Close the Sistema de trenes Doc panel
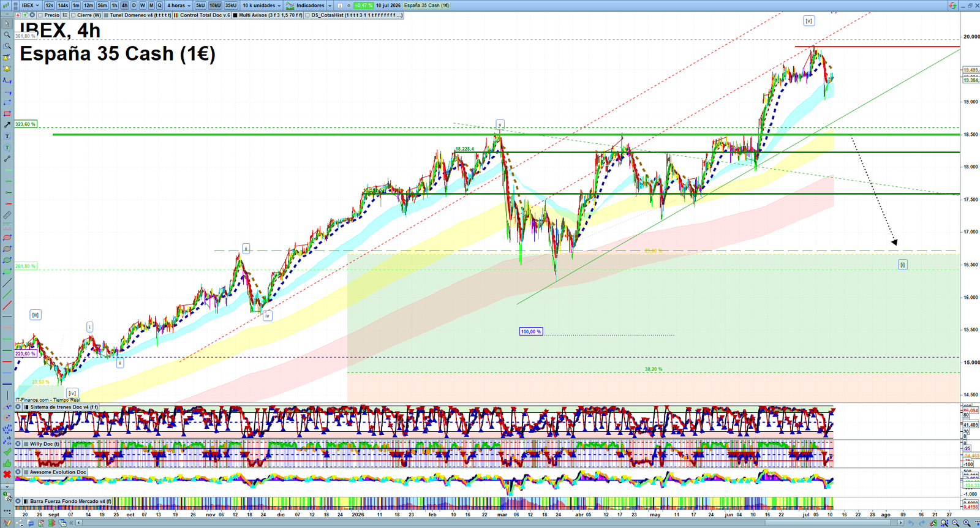Viewport: 980px width, 528px height. 18,407
